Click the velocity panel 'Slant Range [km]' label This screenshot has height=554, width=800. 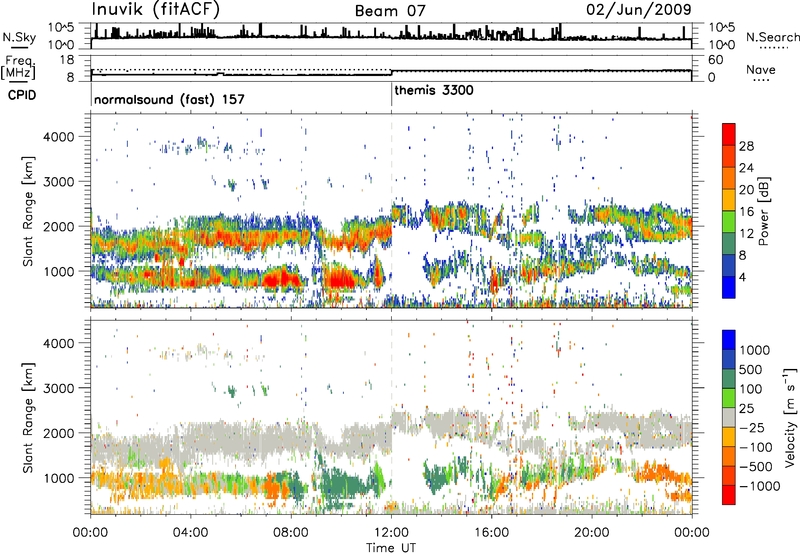[x=28, y=418]
